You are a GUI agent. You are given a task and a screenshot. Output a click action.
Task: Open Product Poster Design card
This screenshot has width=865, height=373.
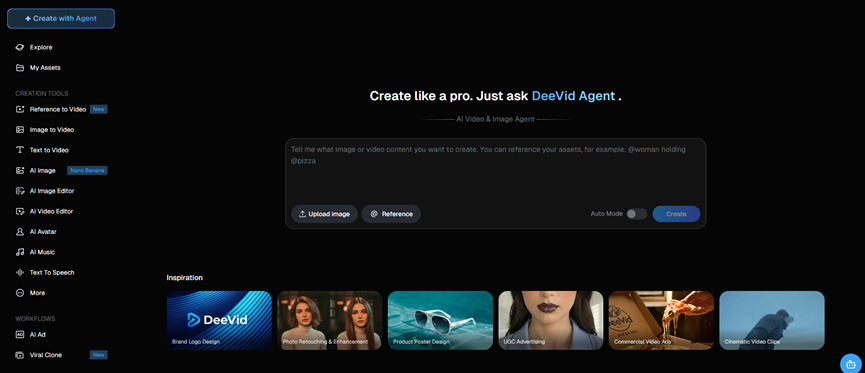[x=440, y=321]
